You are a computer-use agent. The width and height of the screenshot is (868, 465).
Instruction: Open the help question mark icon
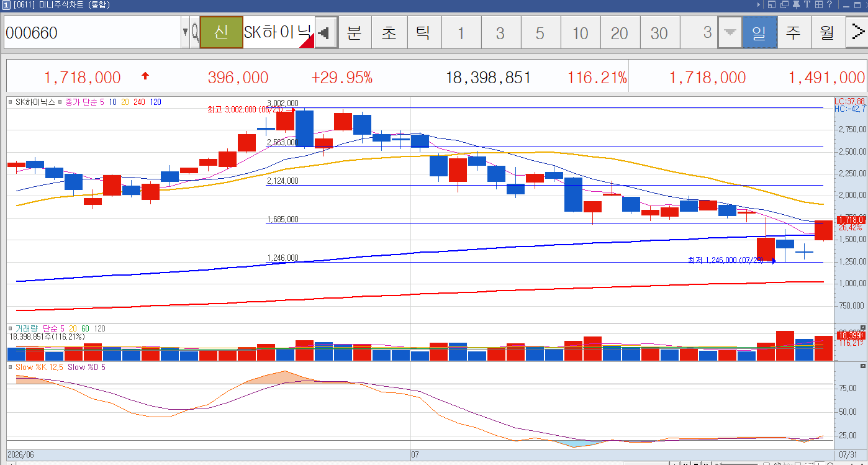[830, 4]
